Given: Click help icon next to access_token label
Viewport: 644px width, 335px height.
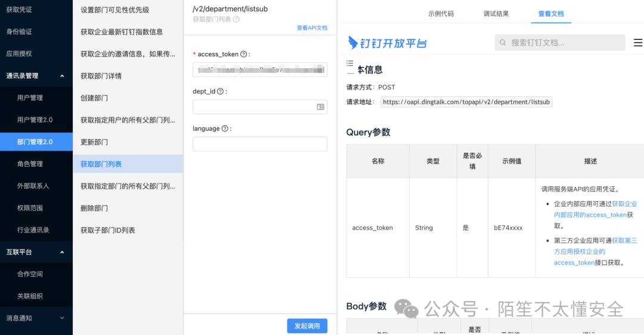Looking at the screenshot, I should (x=243, y=54).
